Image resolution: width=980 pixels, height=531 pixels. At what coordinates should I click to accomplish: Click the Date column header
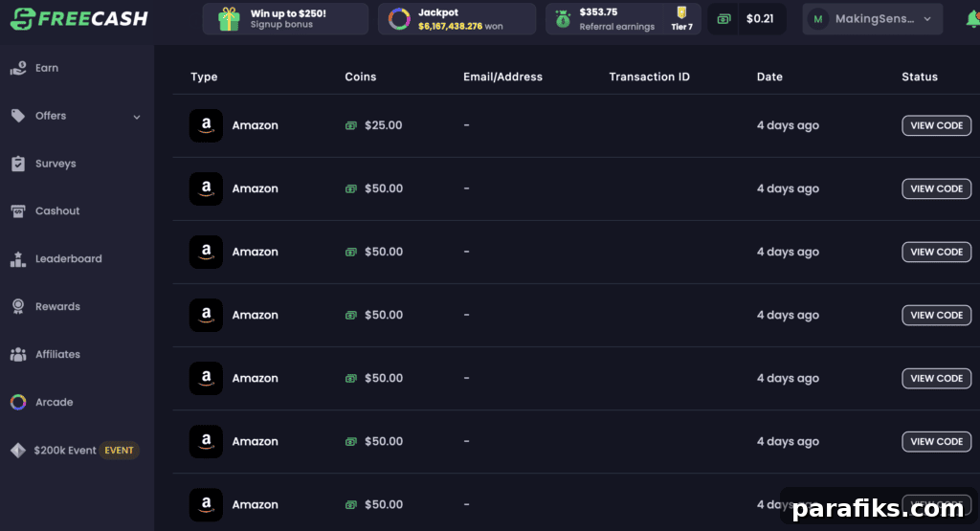(x=769, y=77)
